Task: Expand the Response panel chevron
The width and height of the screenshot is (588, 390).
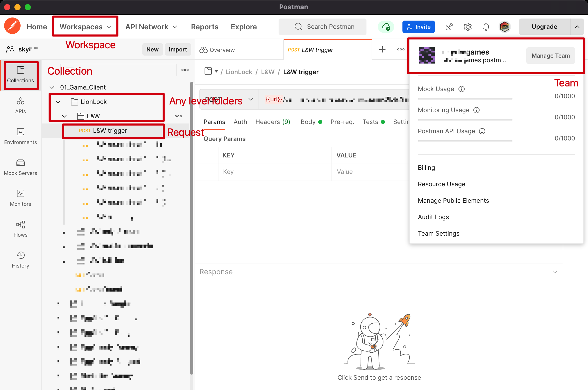Action: (x=555, y=272)
